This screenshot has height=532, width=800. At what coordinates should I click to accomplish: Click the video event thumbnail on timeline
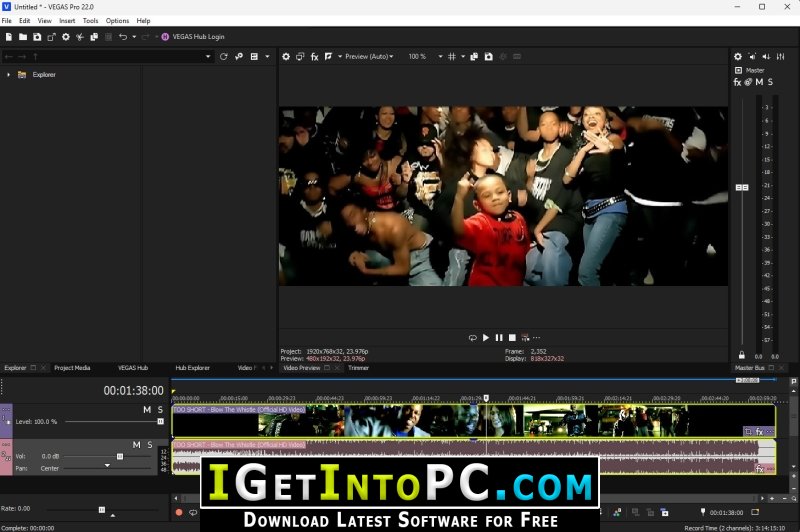coord(473,421)
